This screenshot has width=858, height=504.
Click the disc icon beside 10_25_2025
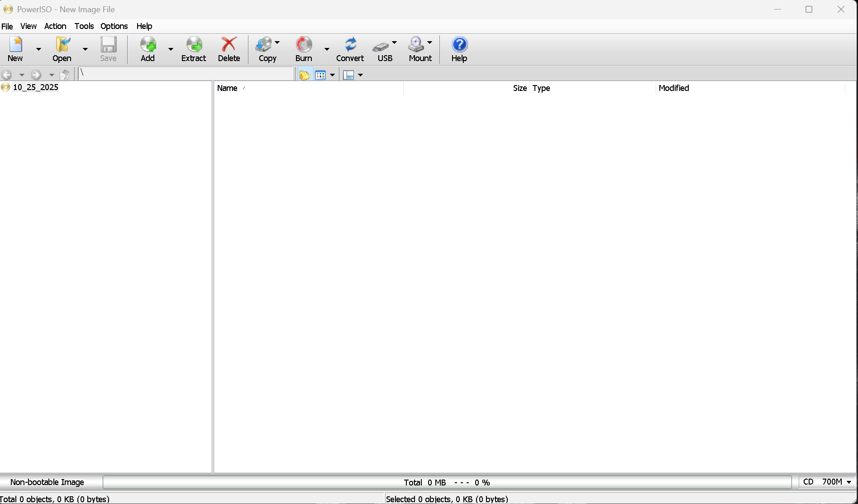coord(5,87)
